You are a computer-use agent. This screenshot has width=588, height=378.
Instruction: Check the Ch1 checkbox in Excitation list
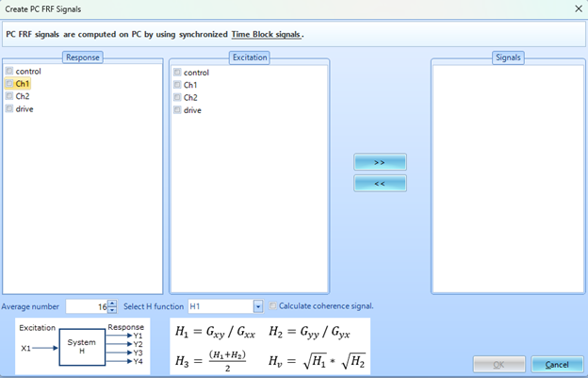pyautogui.click(x=177, y=85)
